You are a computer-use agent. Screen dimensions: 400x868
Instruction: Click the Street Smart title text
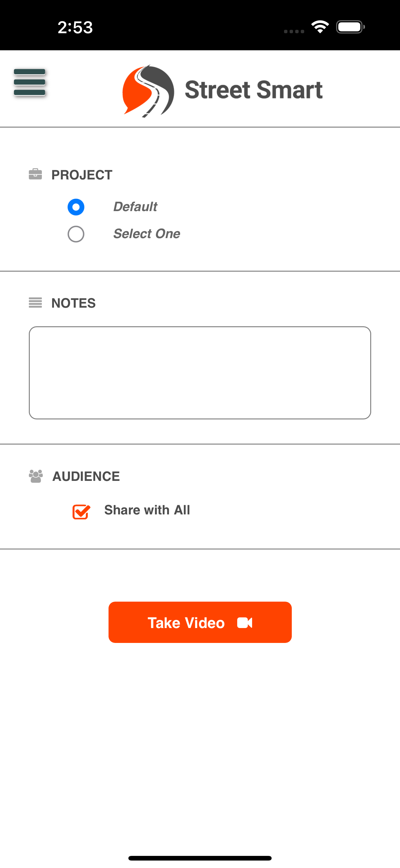click(254, 90)
